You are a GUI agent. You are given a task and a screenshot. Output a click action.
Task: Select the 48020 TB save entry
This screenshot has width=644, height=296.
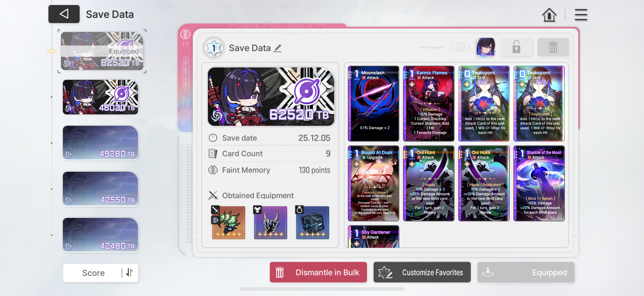click(100, 97)
